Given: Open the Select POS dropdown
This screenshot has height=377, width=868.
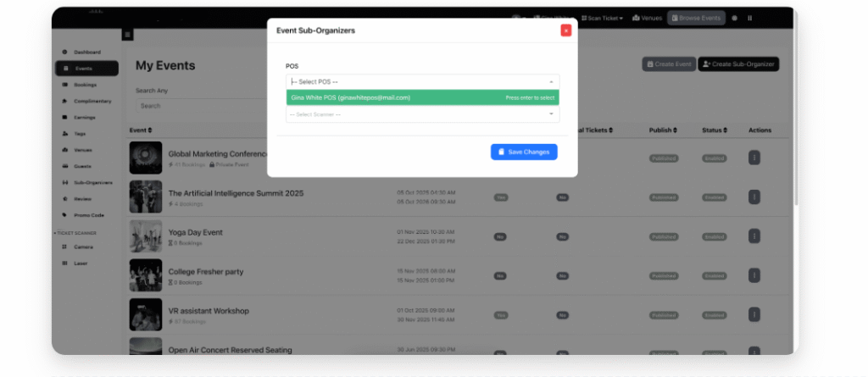Looking at the screenshot, I should (x=422, y=81).
